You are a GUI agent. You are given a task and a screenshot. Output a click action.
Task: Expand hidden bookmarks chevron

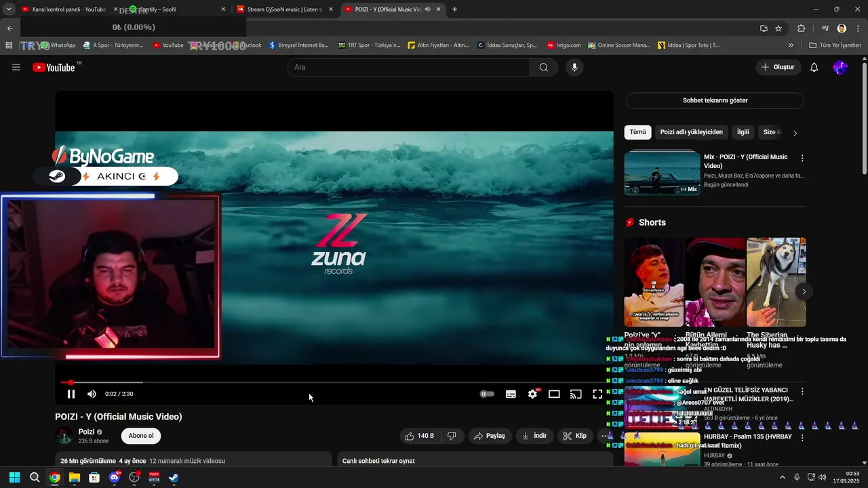(791, 45)
